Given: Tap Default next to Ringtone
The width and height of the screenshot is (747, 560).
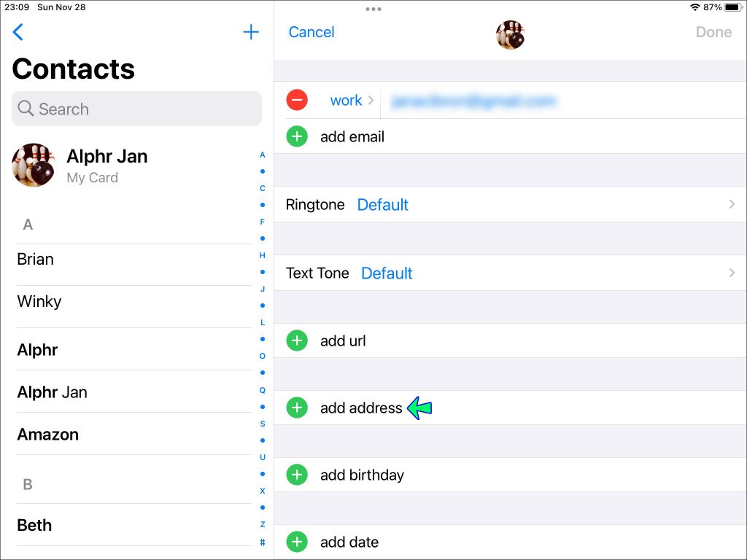Looking at the screenshot, I should tap(382, 205).
